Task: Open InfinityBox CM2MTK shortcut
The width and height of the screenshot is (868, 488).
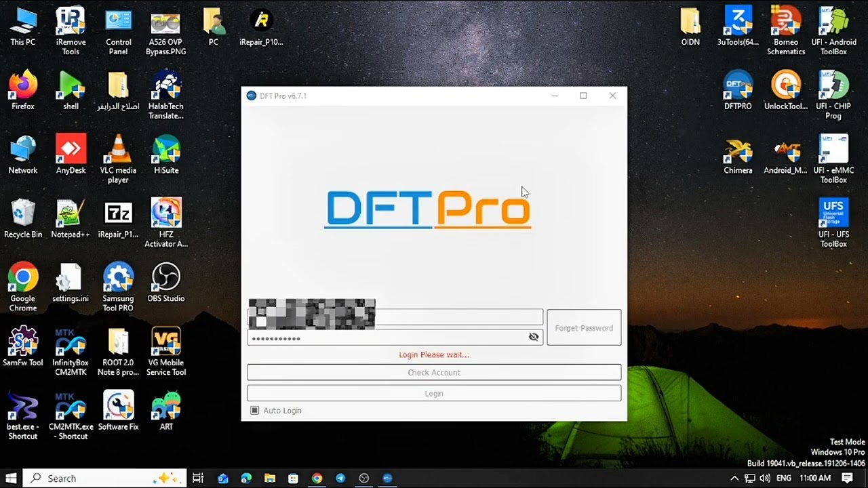Action: coord(71,352)
